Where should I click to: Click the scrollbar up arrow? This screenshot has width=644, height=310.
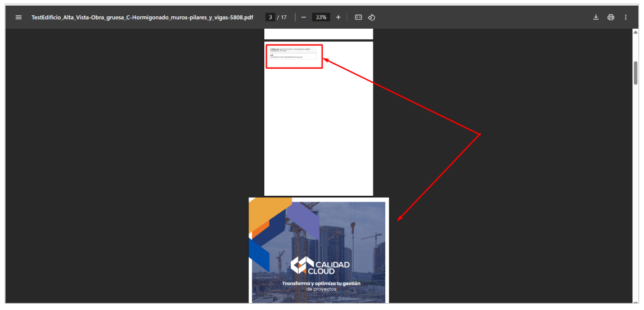636,32
